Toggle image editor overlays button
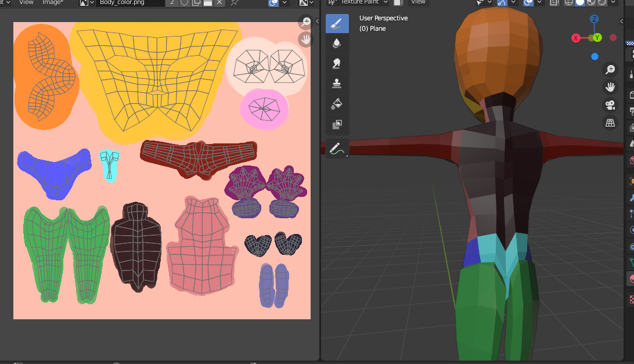Image resolution: width=634 pixels, height=364 pixels. click(x=273, y=2)
